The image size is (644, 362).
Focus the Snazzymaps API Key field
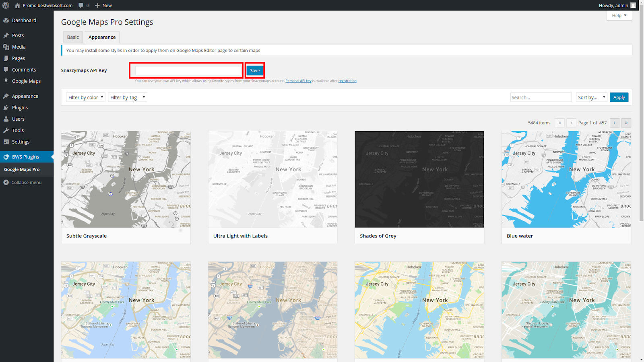pyautogui.click(x=188, y=70)
